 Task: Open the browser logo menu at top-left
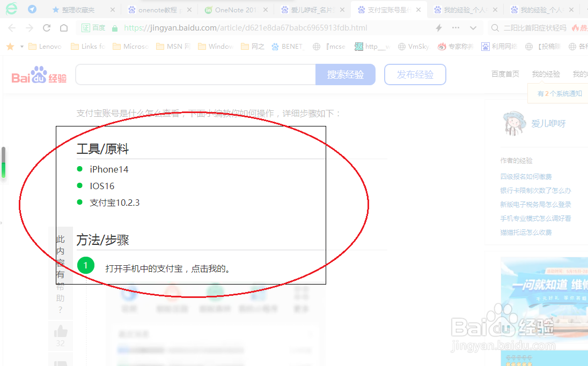click(x=11, y=9)
